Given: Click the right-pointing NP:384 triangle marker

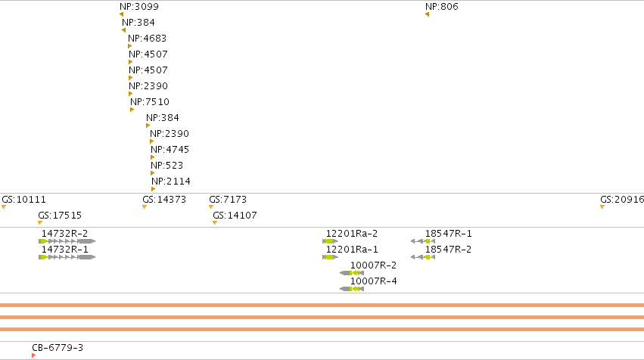Looking at the screenshot, I should click(148, 126).
